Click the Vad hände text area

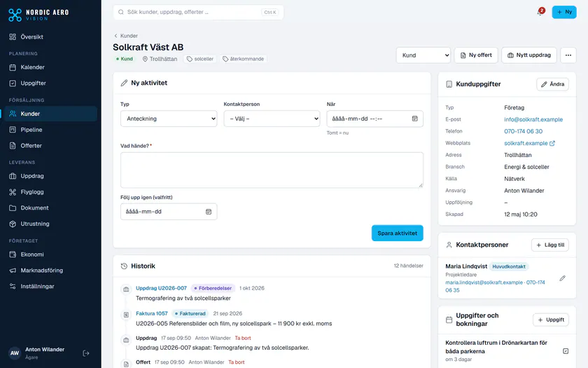tap(272, 170)
